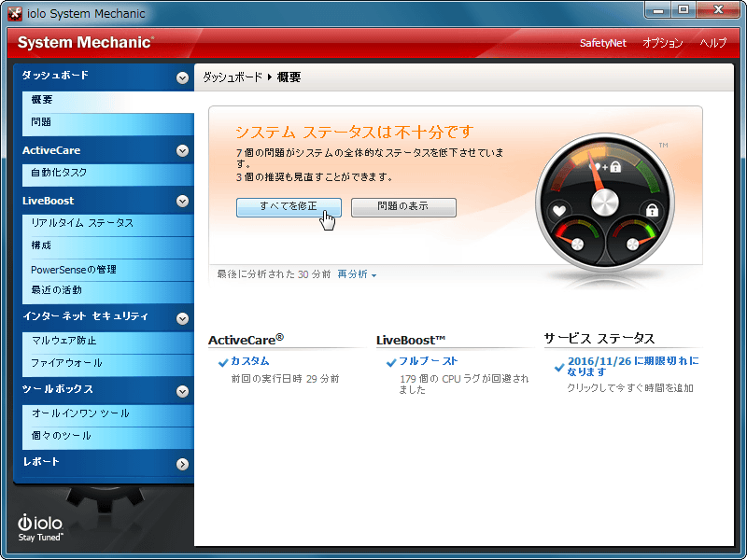Close the System Mechanic window

coord(718,10)
